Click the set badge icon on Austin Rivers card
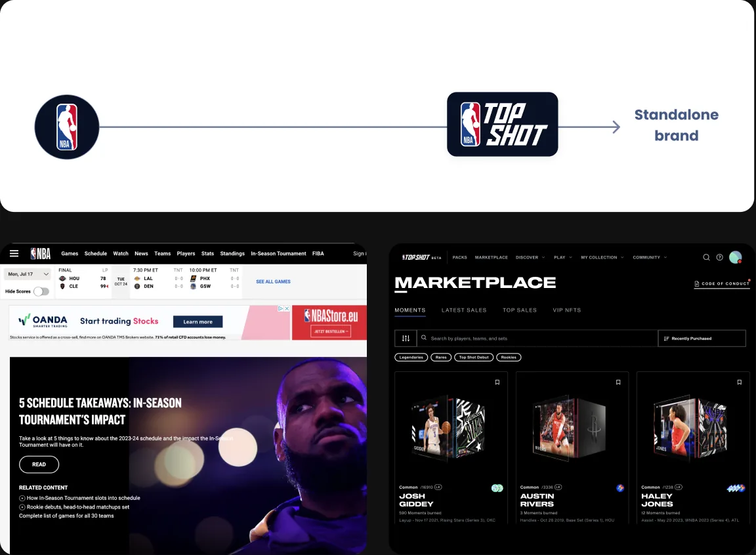 coord(620,488)
